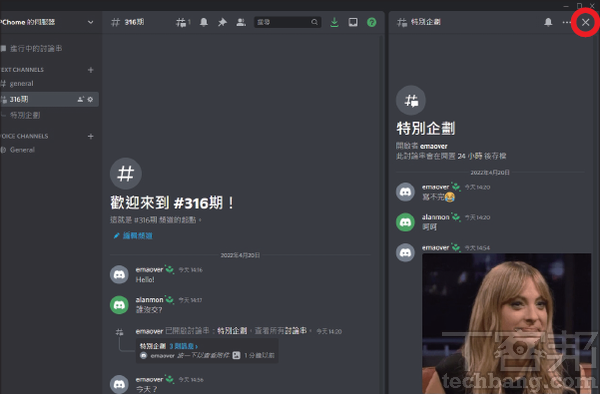Viewport: 600px width, 394px height.
Task: Open pinned messages in 316期 channel
Action: [x=222, y=22]
